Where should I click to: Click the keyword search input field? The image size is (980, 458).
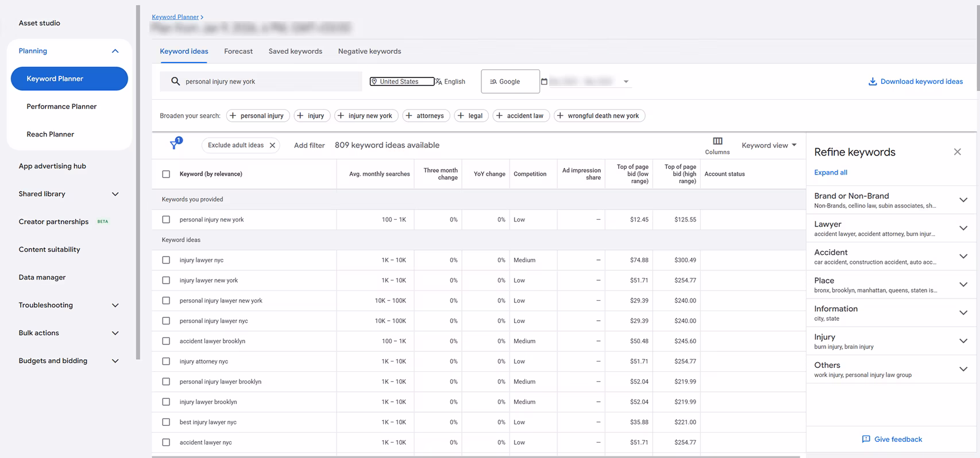coord(261,81)
